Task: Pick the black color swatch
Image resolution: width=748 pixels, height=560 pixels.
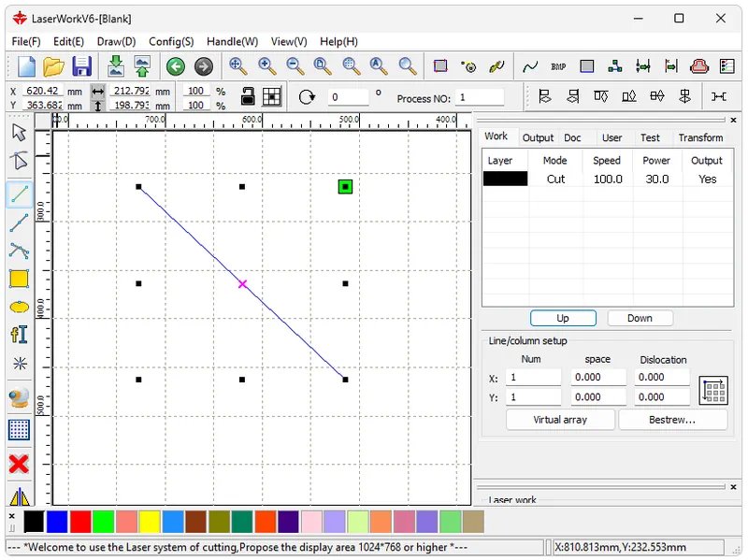Action: pyautogui.click(x=34, y=522)
